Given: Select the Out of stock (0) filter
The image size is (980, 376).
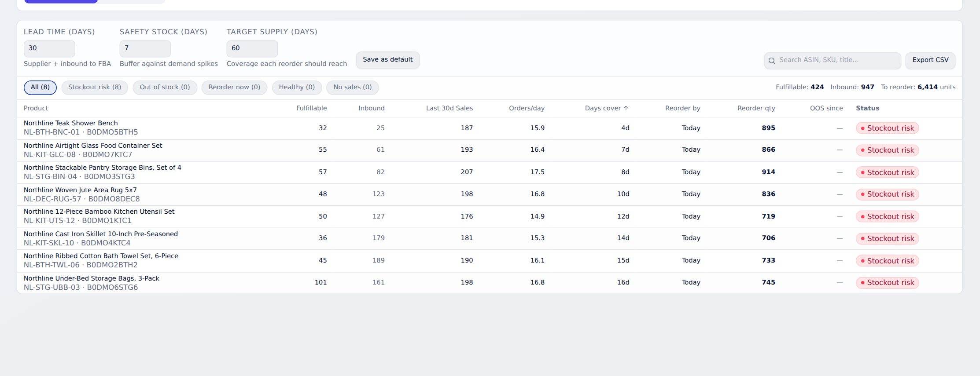Looking at the screenshot, I should [x=165, y=88].
